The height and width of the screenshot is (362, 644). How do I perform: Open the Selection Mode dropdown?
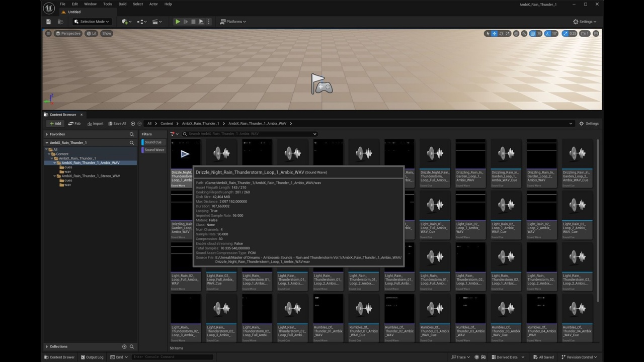91,22
